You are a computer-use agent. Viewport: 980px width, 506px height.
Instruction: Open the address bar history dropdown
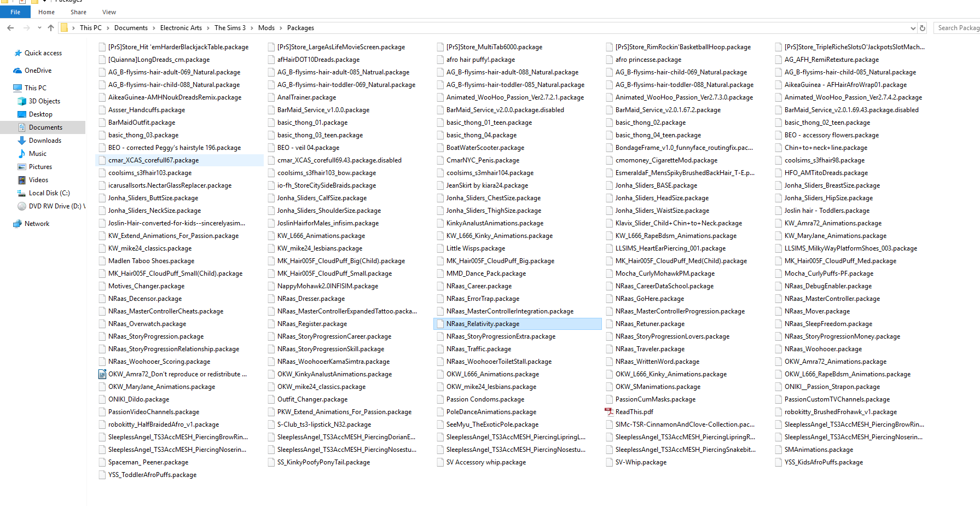(913, 28)
